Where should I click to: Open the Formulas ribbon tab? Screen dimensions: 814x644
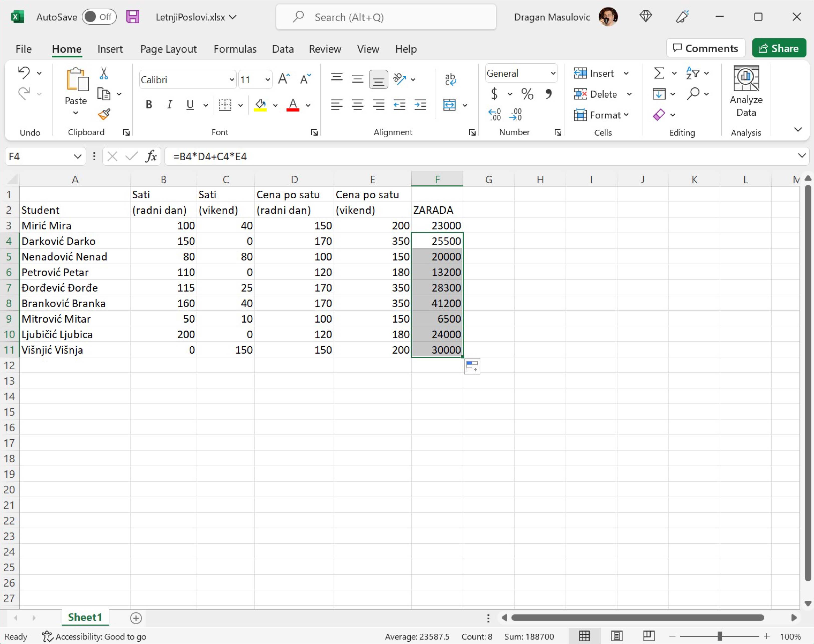[235, 49]
